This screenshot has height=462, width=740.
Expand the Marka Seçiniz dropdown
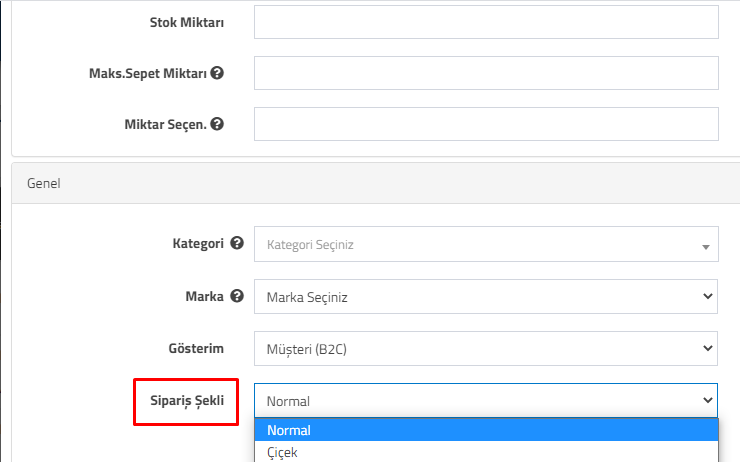pyautogui.click(x=486, y=296)
